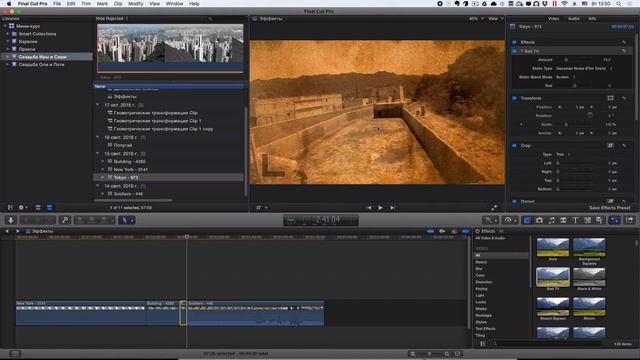Expand the Караоке event
Image resolution: width=640 pixels, height=360 pixels.
click(8, 42)
